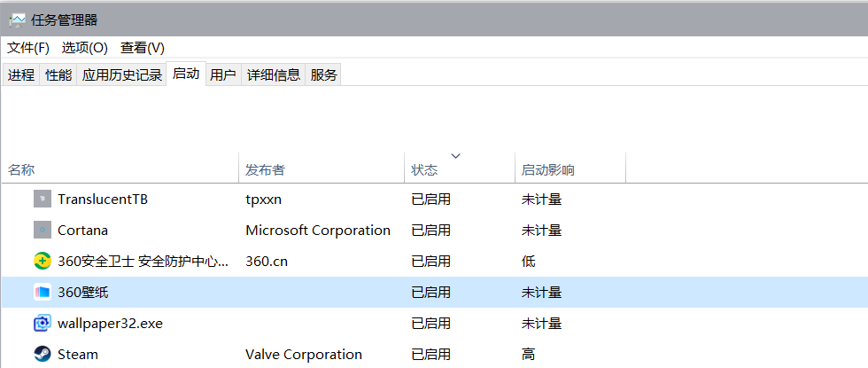The image size is (868, 368).
Task: Click the Steam app icon
Action: click(43, 354)
